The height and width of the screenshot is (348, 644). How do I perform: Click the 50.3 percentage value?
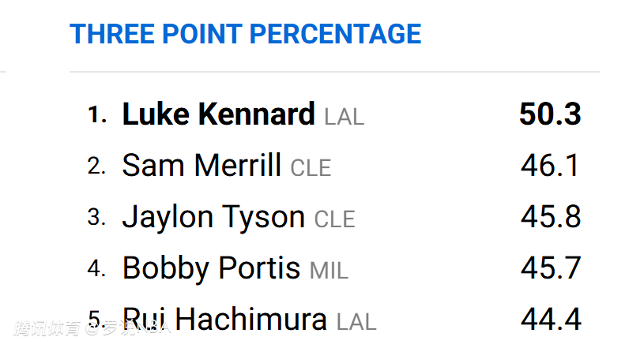tap(550, 115)
